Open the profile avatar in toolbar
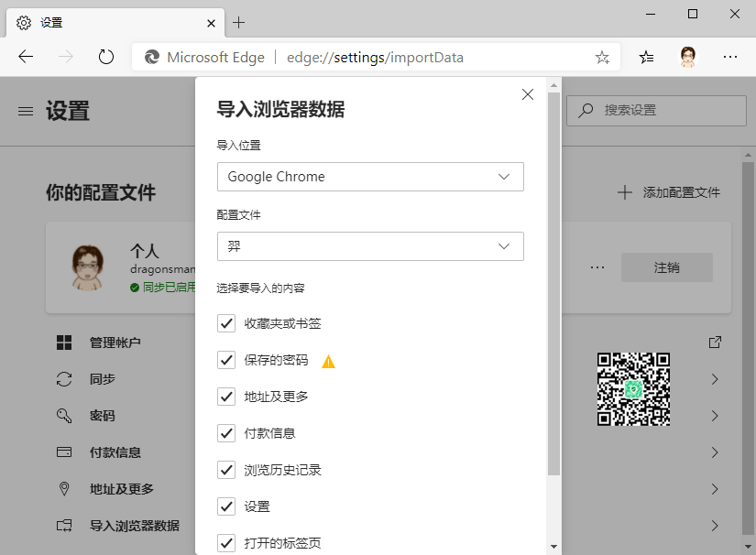 (688, 57)
